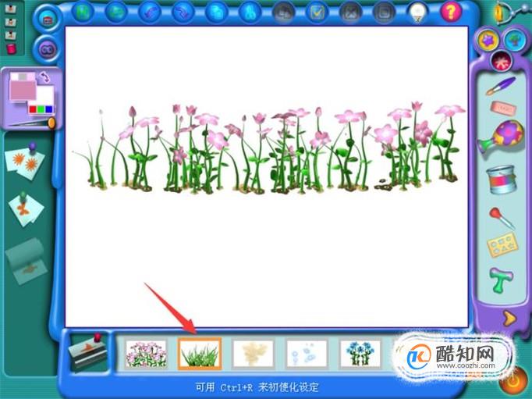This screenshot has height=399, width=532.
Task: Click the red trash can icon
Action: [11, 48]
